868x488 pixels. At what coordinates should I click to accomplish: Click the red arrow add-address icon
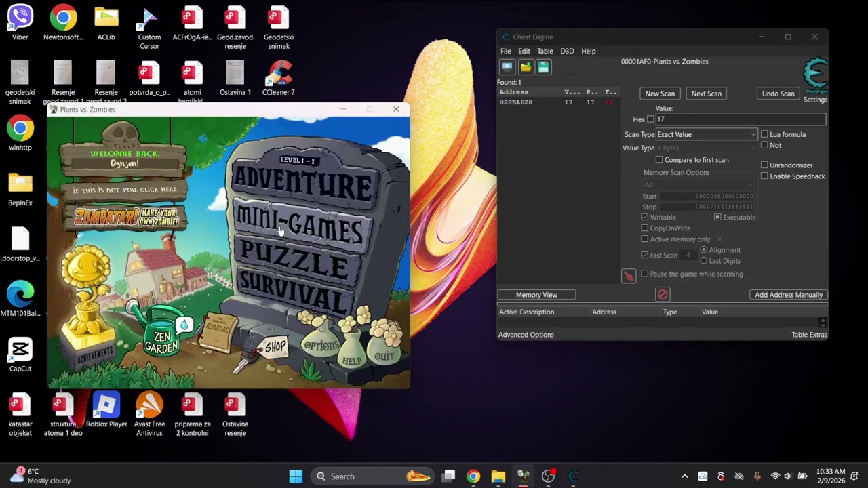coord(629,276)
